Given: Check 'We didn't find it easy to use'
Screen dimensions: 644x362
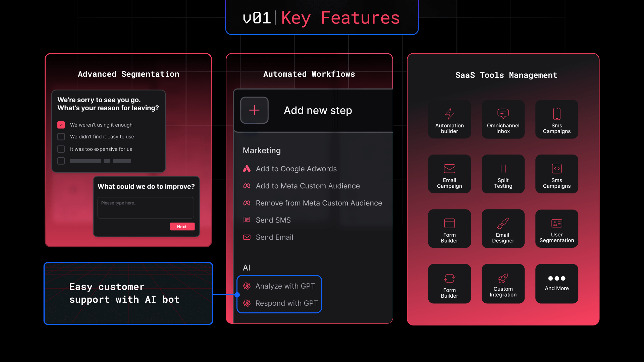Looking at the screenshot, I should (61, 137).
